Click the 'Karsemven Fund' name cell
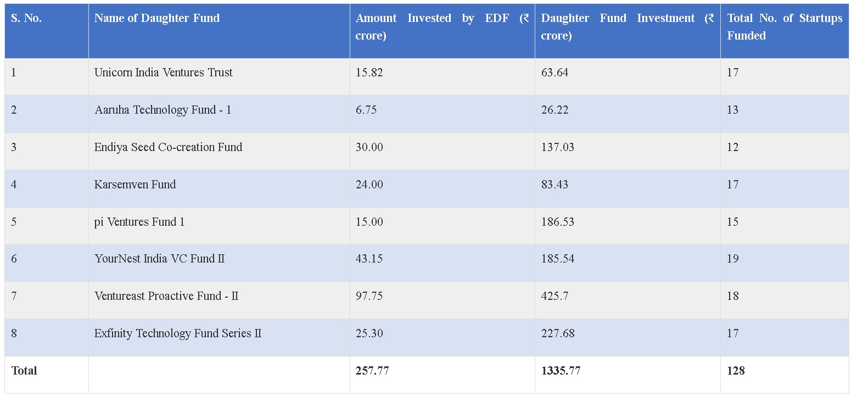The width and height of the screenshot is (868, 396). pyautogui.click(x=135, y=185)
